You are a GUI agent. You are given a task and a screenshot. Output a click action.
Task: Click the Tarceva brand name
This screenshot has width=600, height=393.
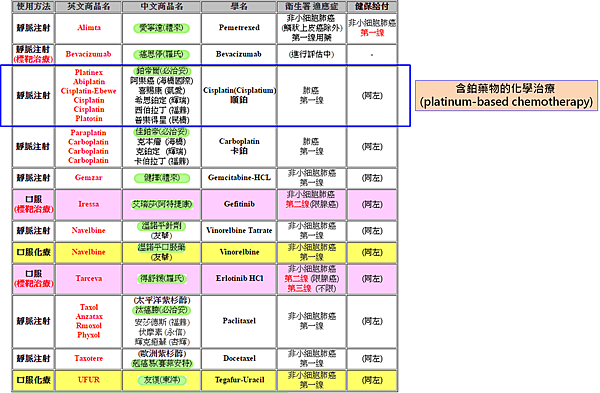point(89,278)
